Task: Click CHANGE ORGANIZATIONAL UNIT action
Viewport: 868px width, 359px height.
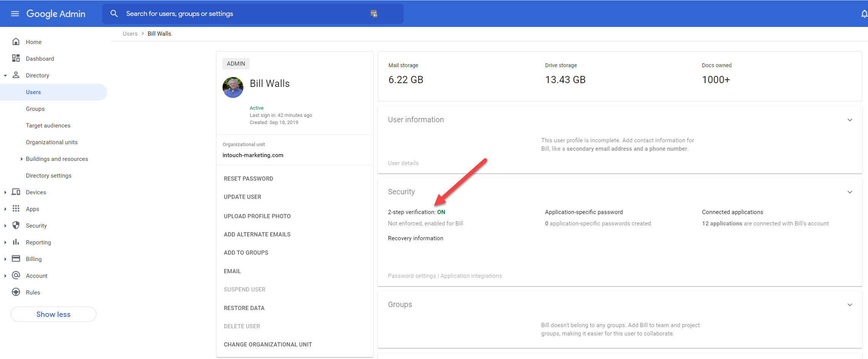Action: click(268, 345)
